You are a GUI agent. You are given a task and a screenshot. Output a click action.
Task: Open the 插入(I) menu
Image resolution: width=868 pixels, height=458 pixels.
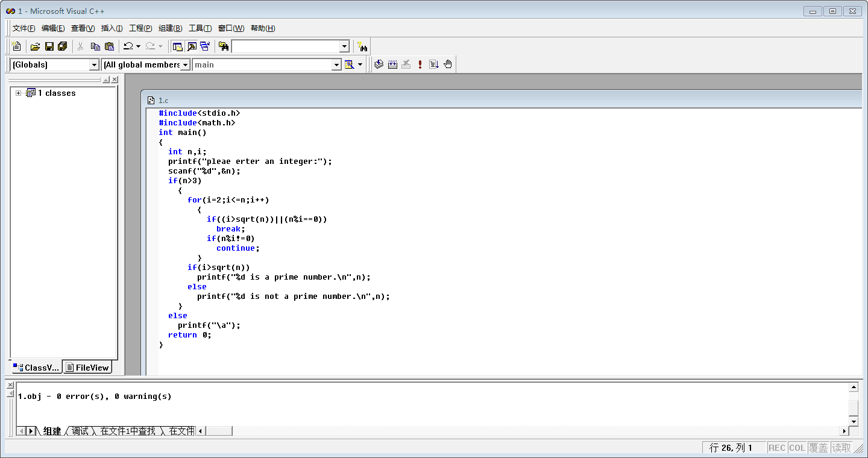coord(112,28)
